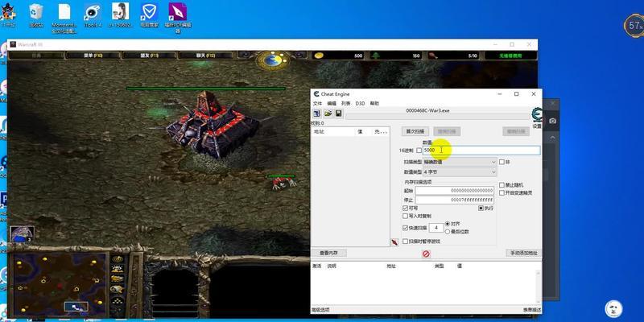Click the third minimap terrain toggle button
Image resolution: width=644 pixels, height=322 pixels.
[118, 279]
